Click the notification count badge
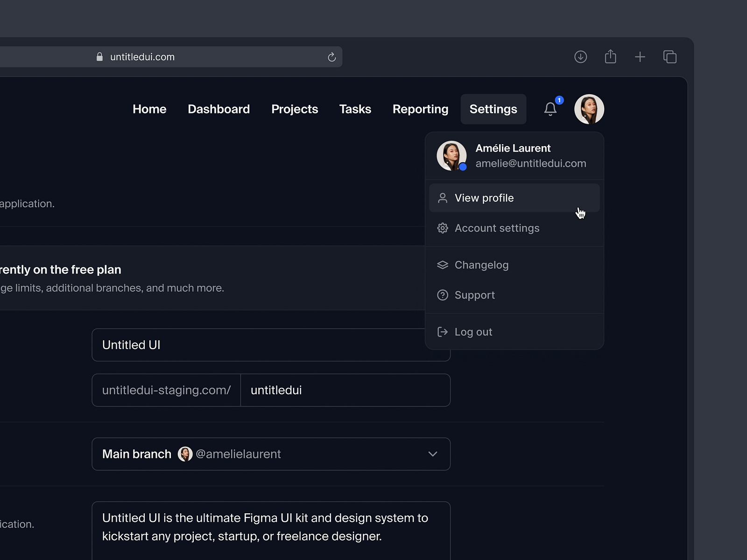 (559, 99)
